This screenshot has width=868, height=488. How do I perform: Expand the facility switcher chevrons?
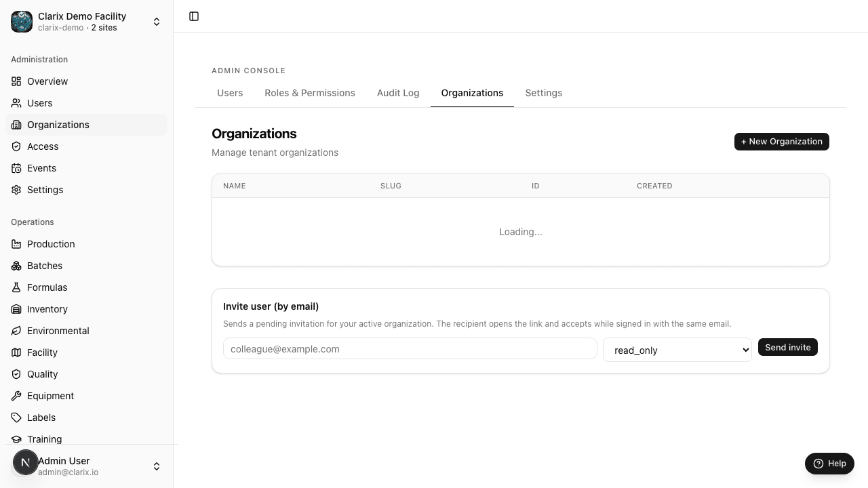(x=157, y=22)
